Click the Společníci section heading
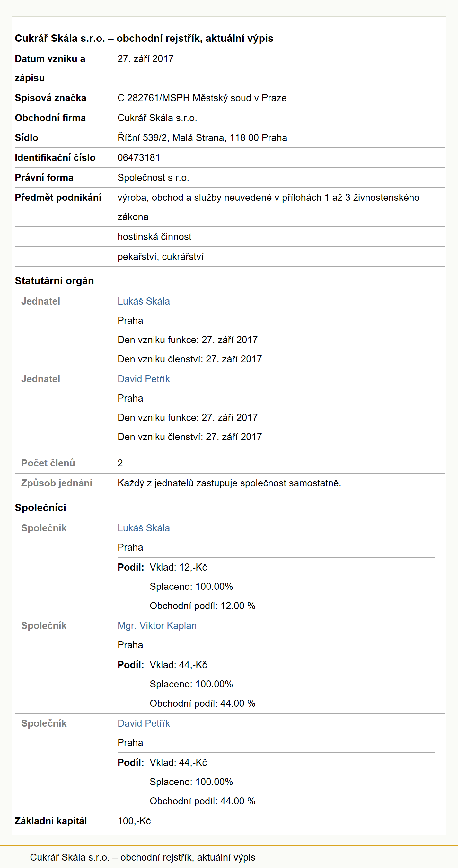Viewport: 458px width, 868px height. [x=40, y=508]
